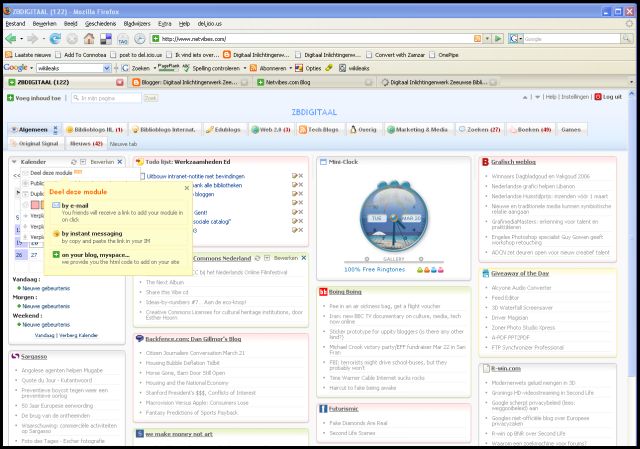Refresh the Creative Commons Nederland module

pyautogui.click(x=258, y=258)
